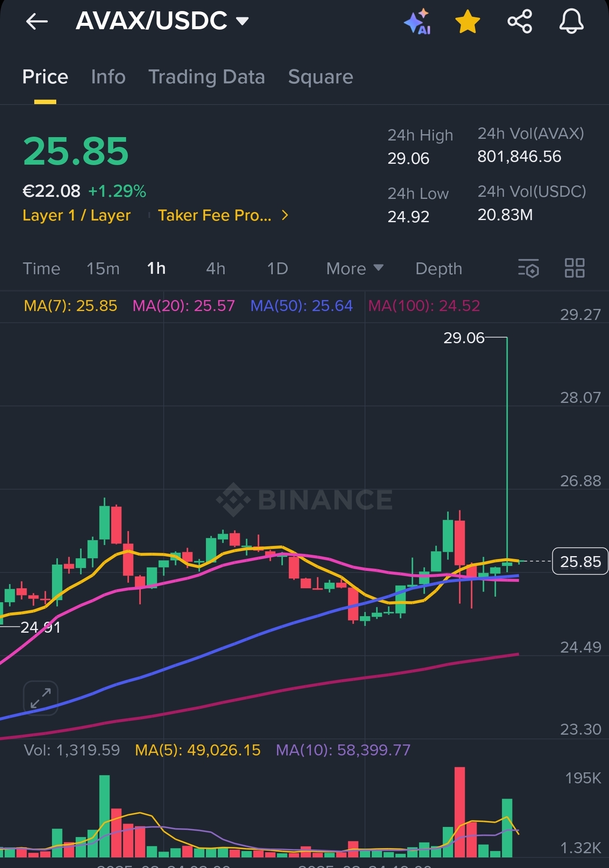Tap the €22.08 converted price
Viewport: 609px width, 868px height.
pos(52,191)
